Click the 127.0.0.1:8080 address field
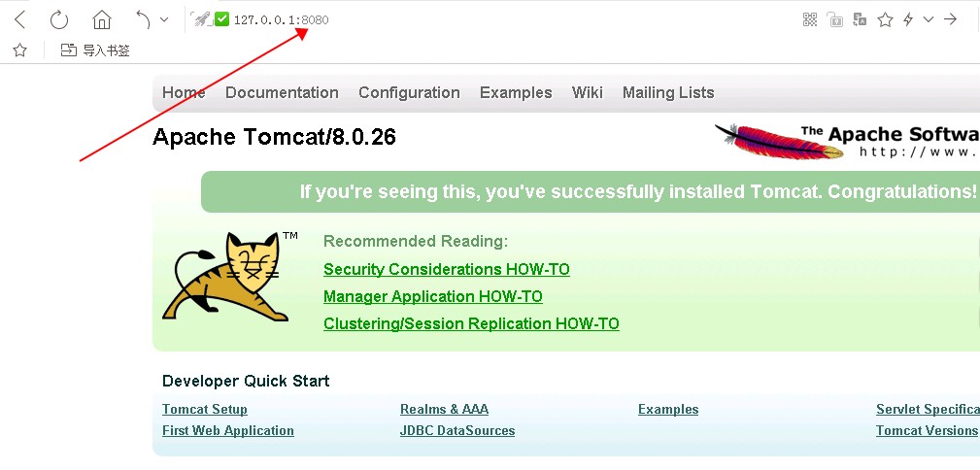The image size is (980, 470). click(282, 19)
